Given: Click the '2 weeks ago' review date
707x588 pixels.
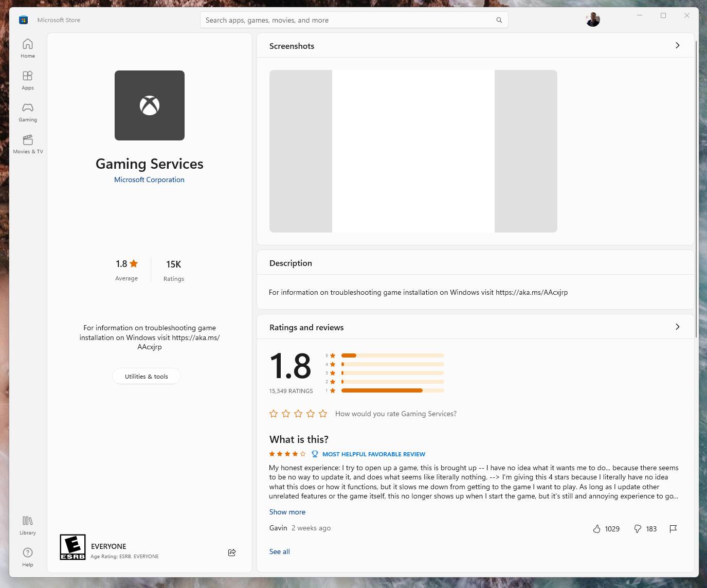Looking at the screenshot, I should (x=311, y=528).
